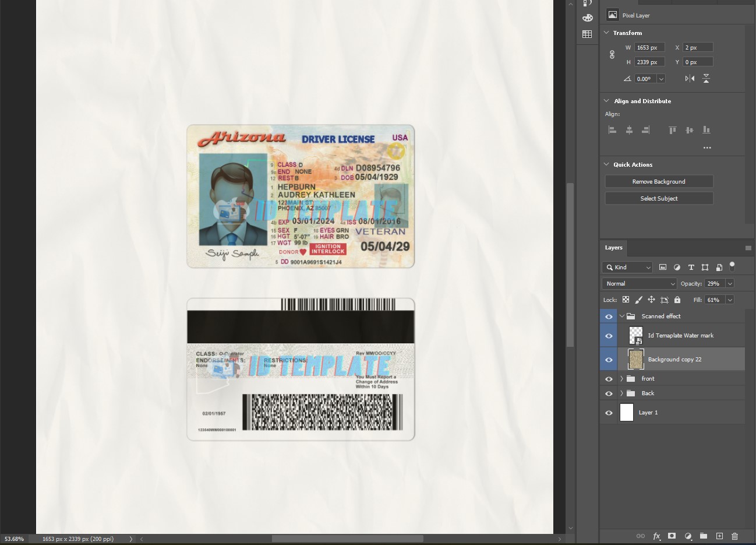Click the X position field
Screen dimensions: 756x545
pyautogui.click(x=698, y=47)
